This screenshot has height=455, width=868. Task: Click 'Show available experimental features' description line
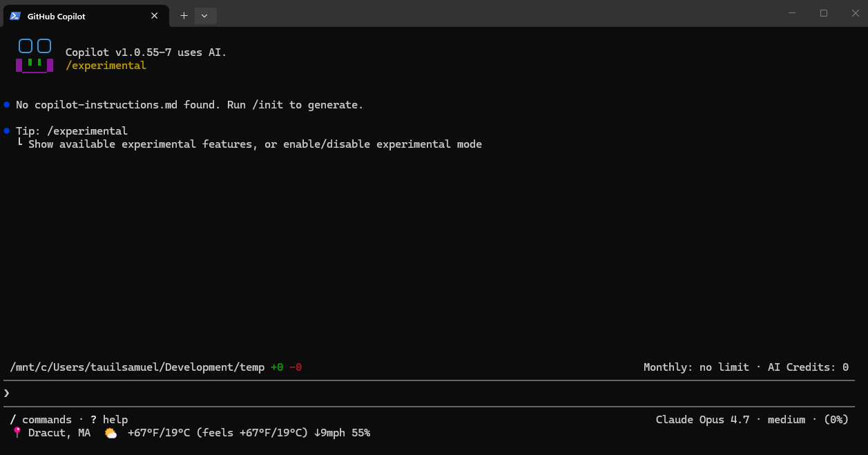(x=255, y=144)
